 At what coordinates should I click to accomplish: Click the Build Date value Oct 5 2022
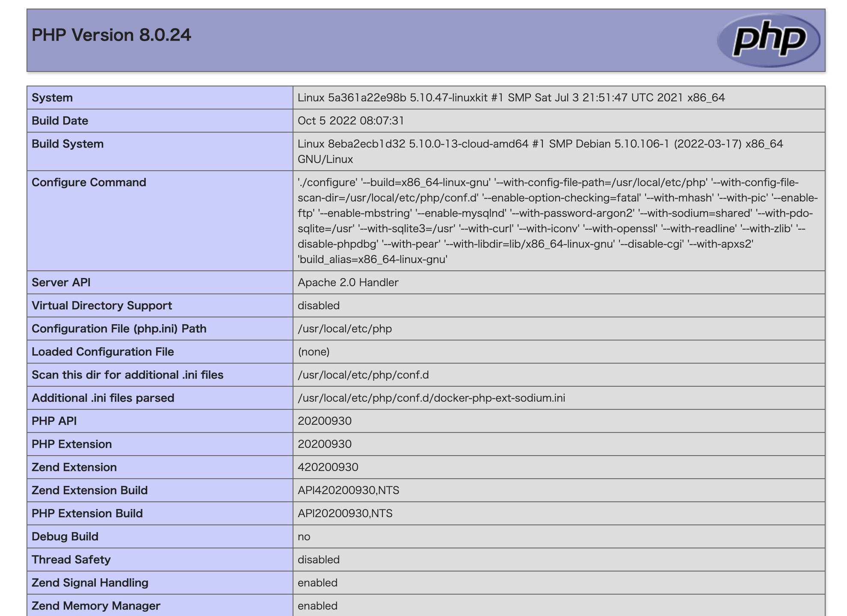pos(350,121)
